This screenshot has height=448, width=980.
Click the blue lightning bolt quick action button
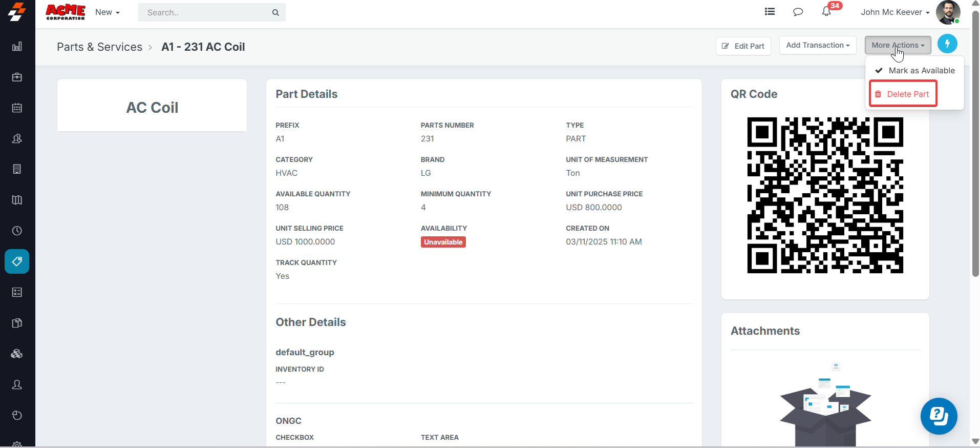point(947,44)
